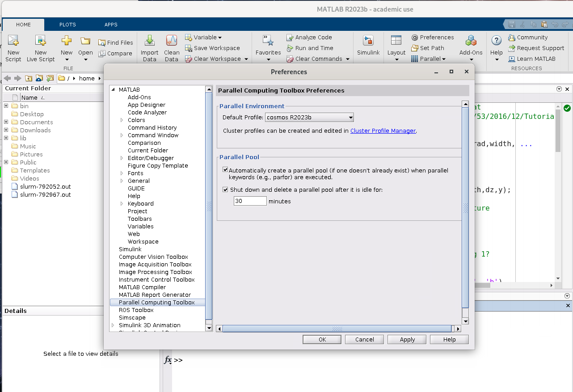Image resolution: width=573 pixels, height=392 pixels.
Task: Expand the Documents folder
Action: [6, 122]
